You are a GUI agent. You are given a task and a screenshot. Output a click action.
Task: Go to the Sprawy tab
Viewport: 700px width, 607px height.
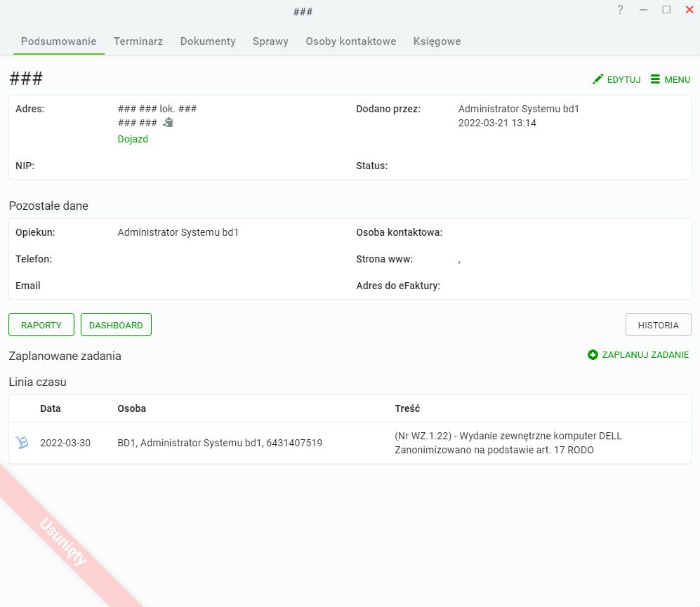click(270, 41)
